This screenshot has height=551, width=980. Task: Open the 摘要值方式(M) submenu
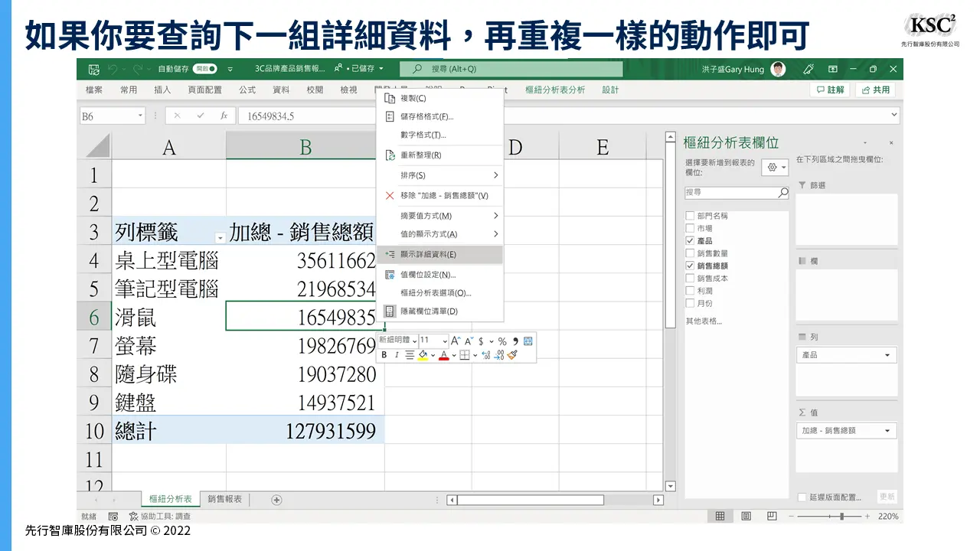pyautogui.click(x=440, y=216)
